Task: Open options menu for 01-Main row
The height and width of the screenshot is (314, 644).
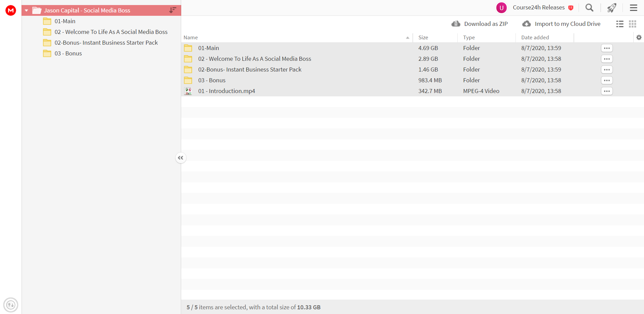Action: click(x=607, y=48)
